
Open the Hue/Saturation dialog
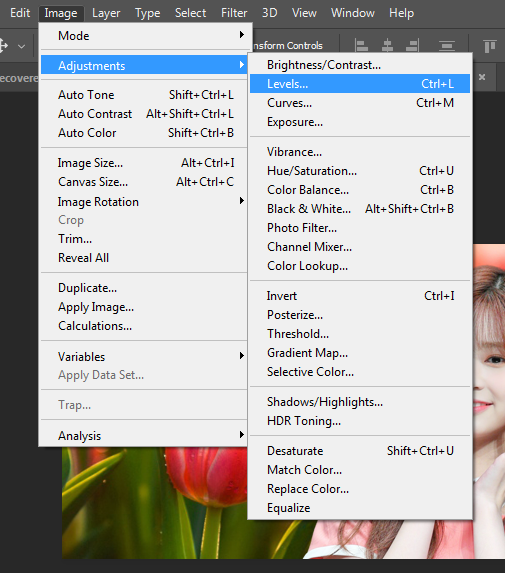[360, 171]
